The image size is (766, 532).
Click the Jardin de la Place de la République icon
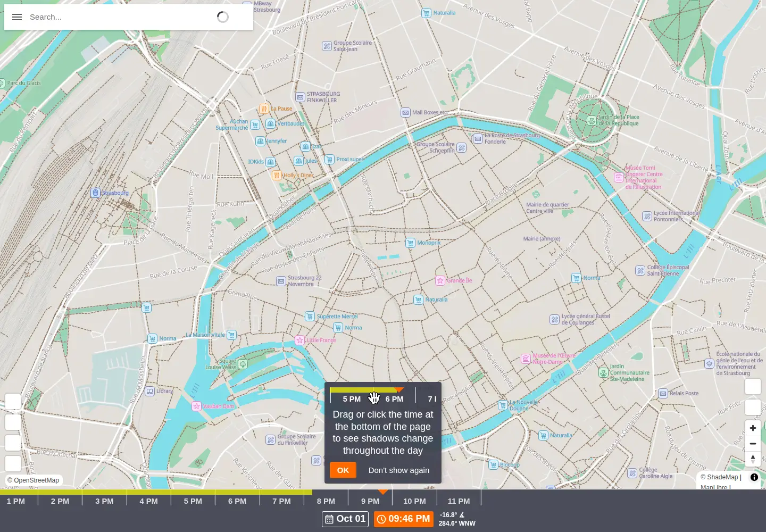(592, 121)
